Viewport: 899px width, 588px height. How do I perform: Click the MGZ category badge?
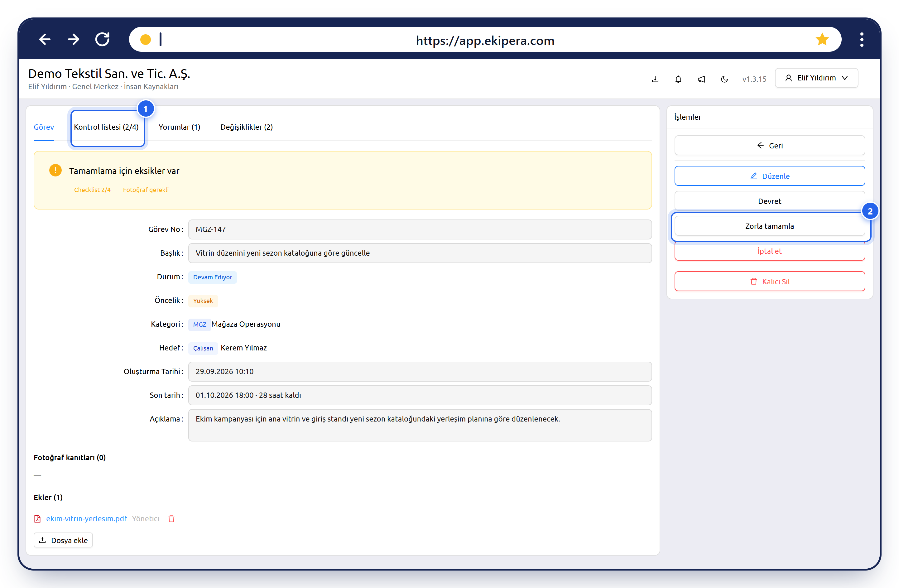[x=200, y=324]
